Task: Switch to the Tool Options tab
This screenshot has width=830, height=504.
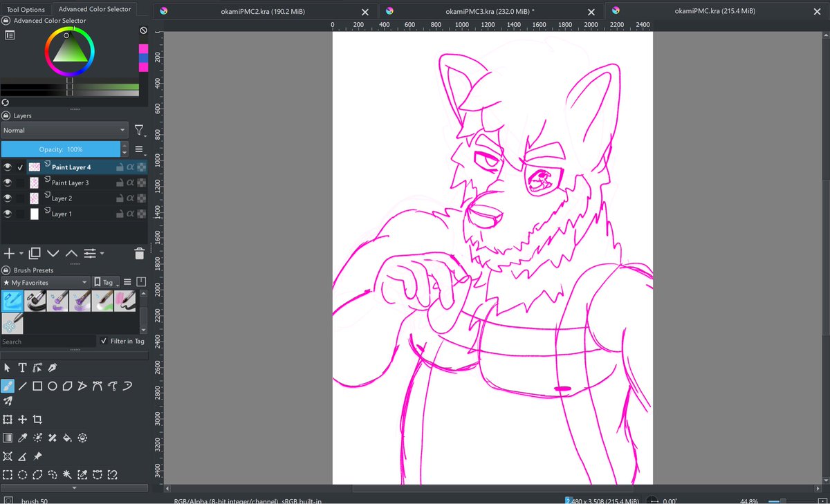Action: [26, 9]
